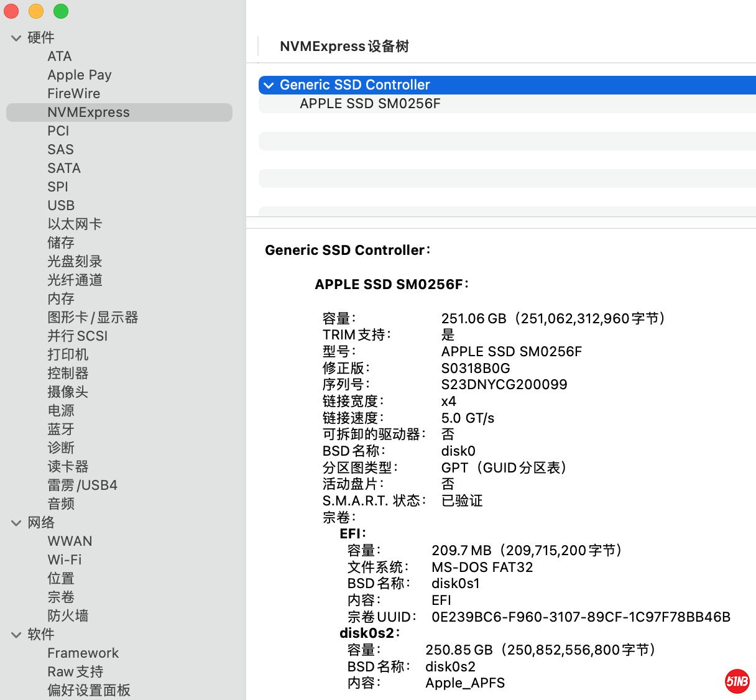Viewport: 756px width, 700px height.
Task: Open 图形卡/显示器 category
Action: pyautogui.click(x=93, y=318)
